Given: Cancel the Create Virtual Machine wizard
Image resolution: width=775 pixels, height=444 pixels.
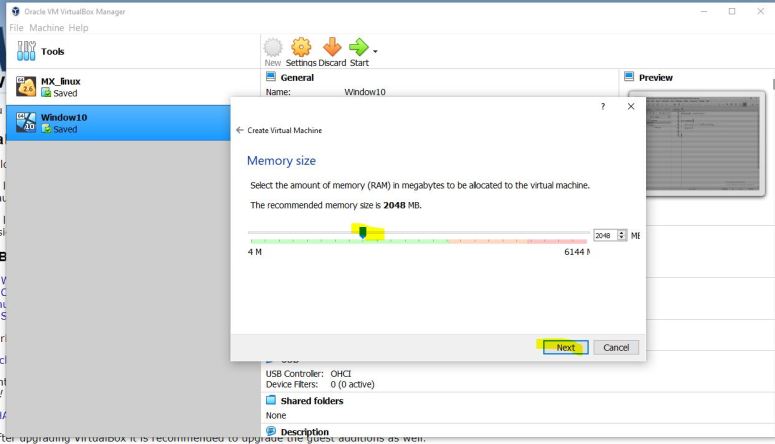Looking at the screenshot, I should pos(616,347).
